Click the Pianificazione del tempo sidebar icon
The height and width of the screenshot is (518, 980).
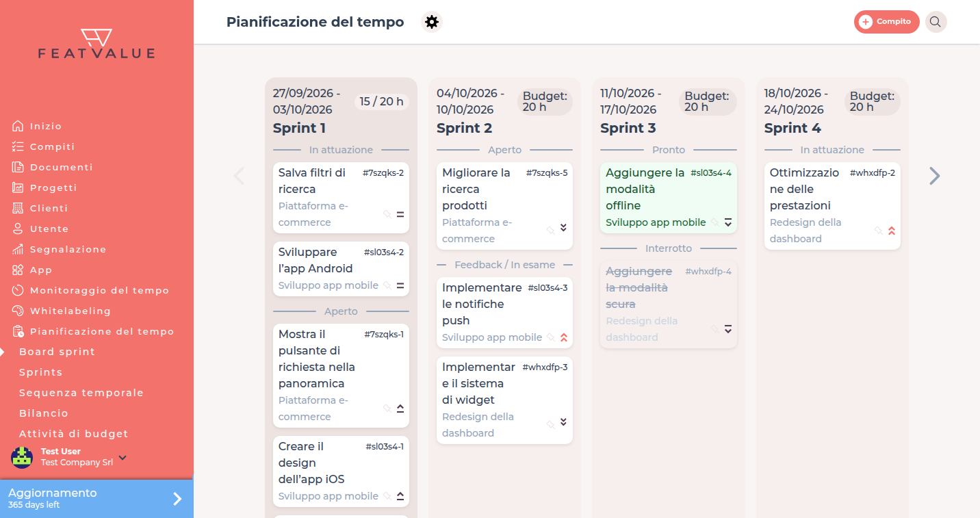tap(18, 331)
